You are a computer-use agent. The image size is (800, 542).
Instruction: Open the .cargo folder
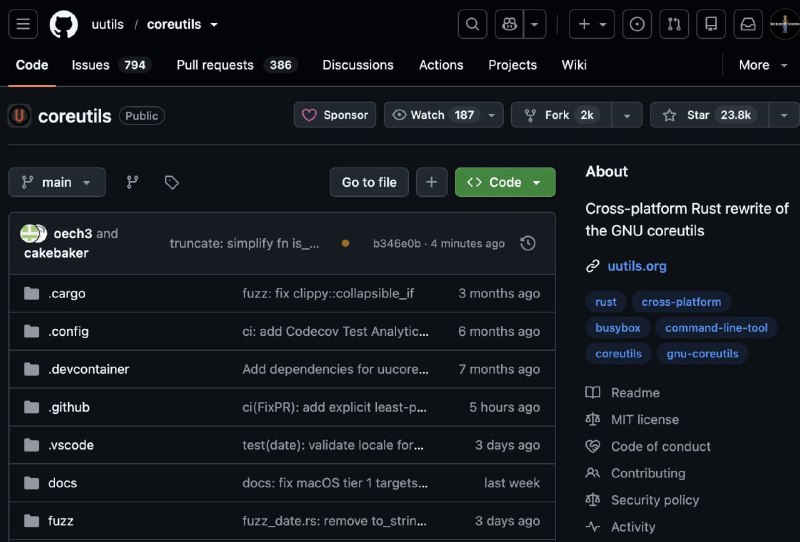tap(67, 293)
